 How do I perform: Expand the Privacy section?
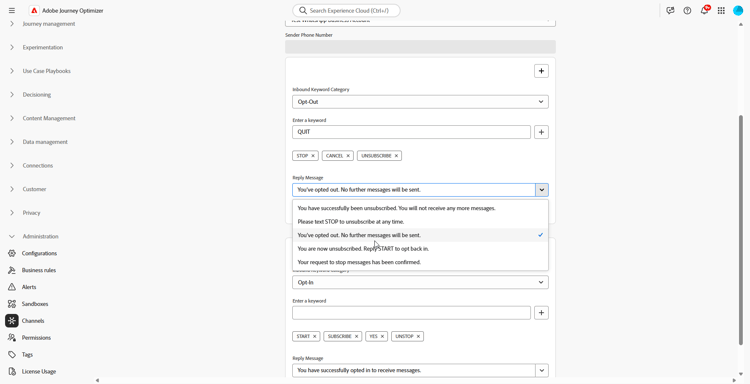(x=12, y=213)
